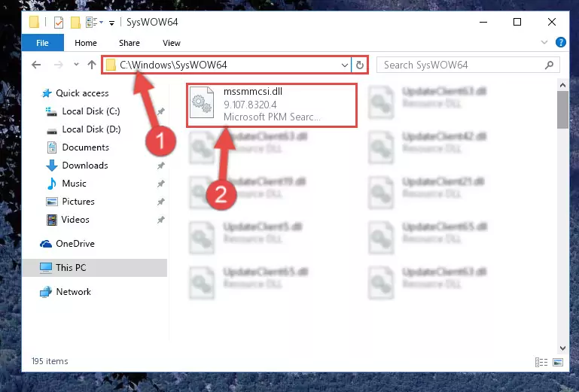Click the New folder quick access icon
Image resolution: width=579 pixels, height=392 pixels.
click(x=75, y=23)
